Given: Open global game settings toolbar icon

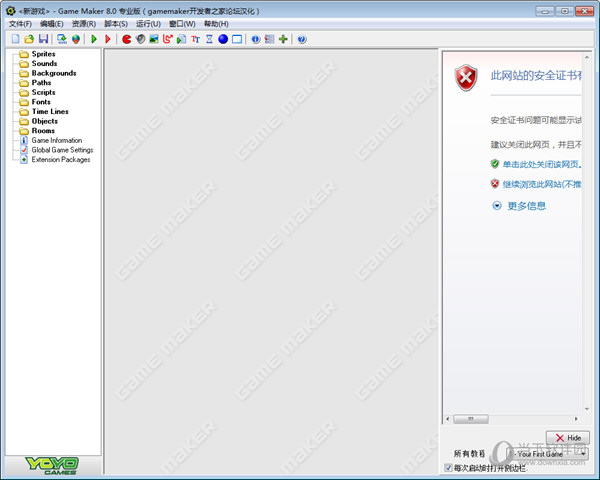Looking at the screenshot, I should tap(269, 39).
